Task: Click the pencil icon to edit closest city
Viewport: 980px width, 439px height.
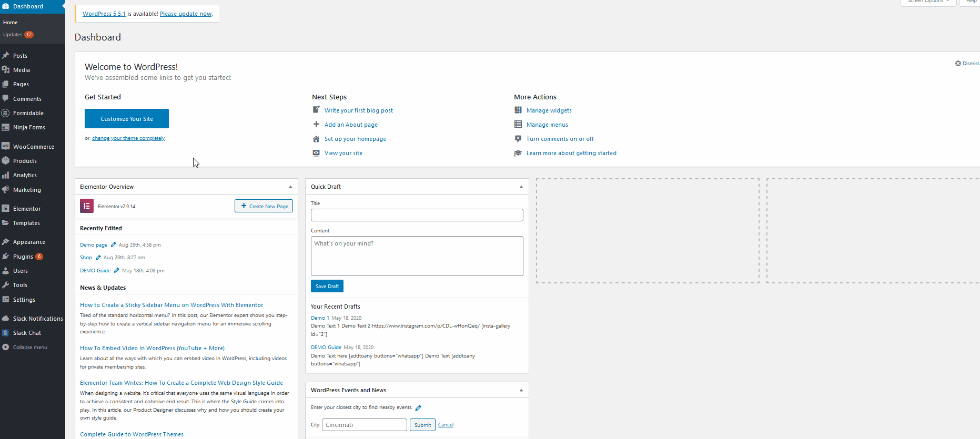Action: coord(418,407)
